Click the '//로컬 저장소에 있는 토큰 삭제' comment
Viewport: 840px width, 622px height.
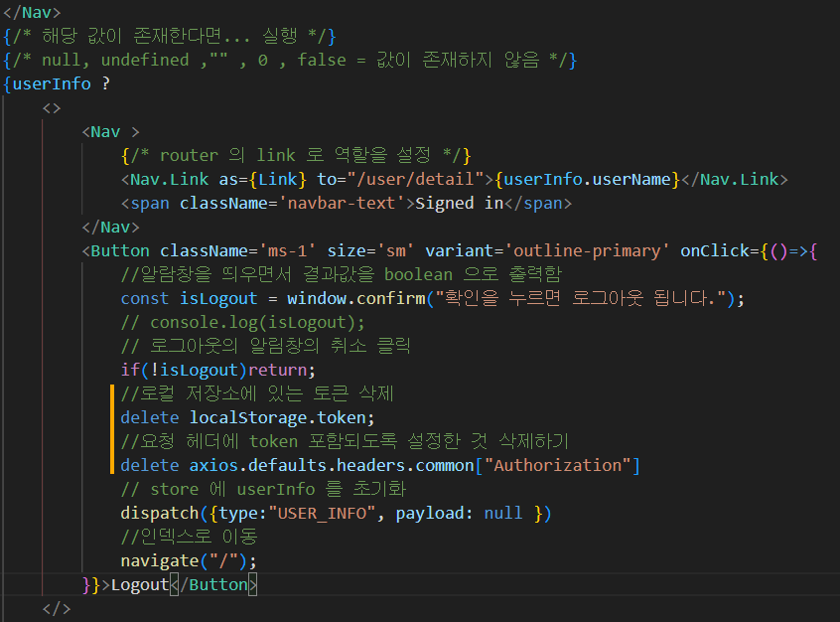[x=258, y=393]
